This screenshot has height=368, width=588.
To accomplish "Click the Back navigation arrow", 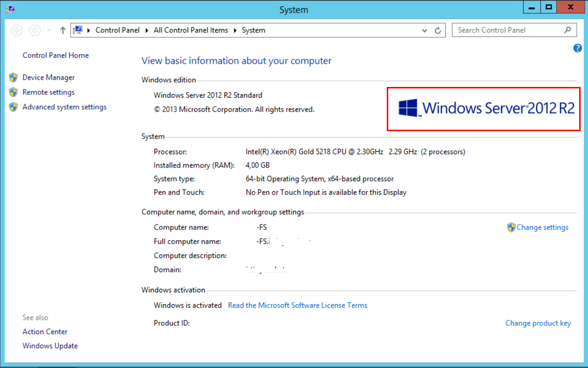I will click(17, 30).
